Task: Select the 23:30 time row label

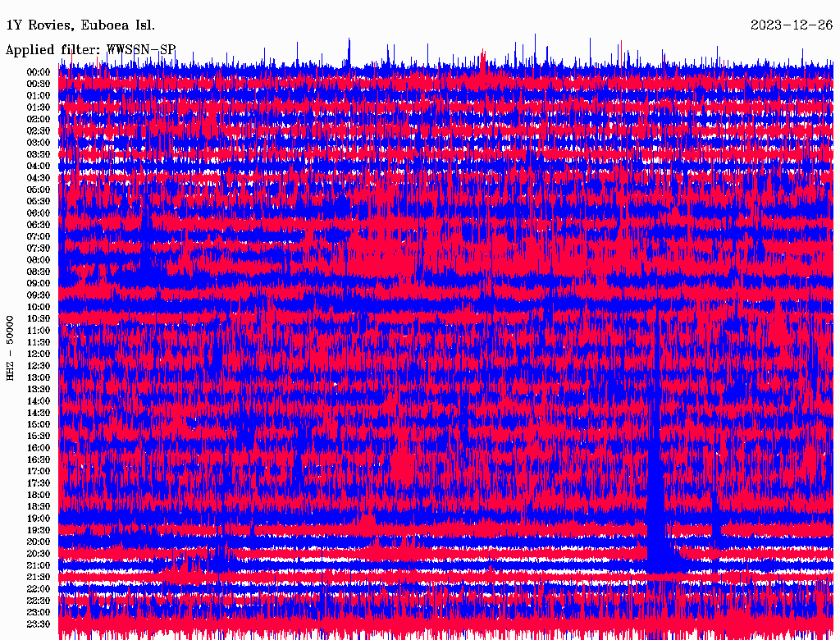Action: 39,624
